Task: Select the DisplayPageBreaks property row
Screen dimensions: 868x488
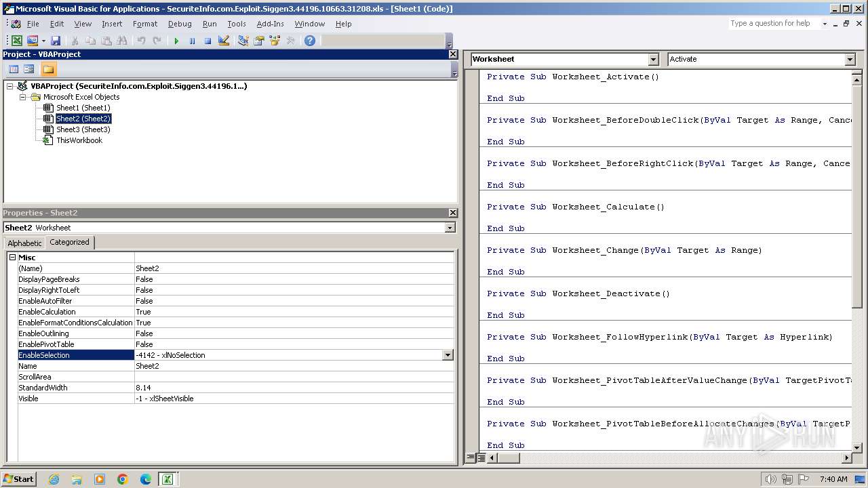Action: [x=236, y=279]
